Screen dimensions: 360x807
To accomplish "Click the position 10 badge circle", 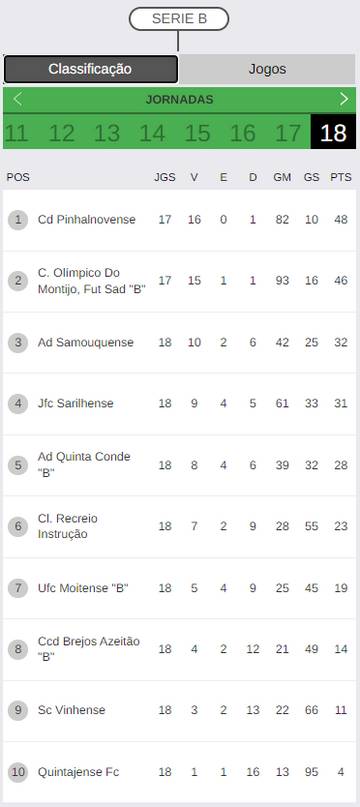I will coord(18,773).
